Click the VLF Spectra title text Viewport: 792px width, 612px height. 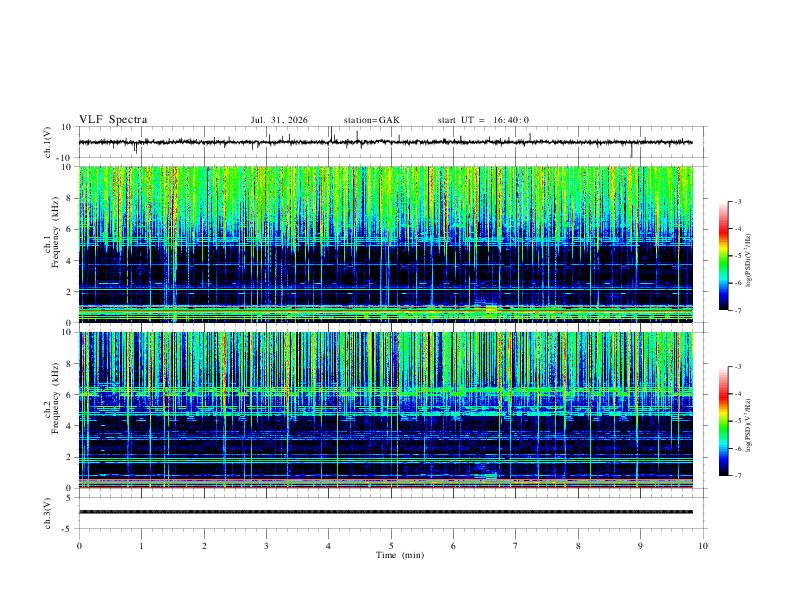(x=113, y=120)
